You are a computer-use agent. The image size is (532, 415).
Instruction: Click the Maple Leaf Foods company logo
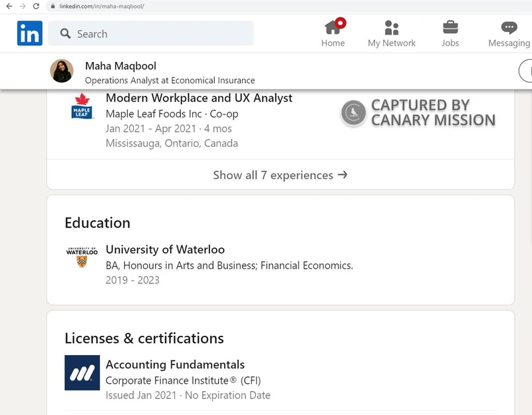(x=82, y=109)
